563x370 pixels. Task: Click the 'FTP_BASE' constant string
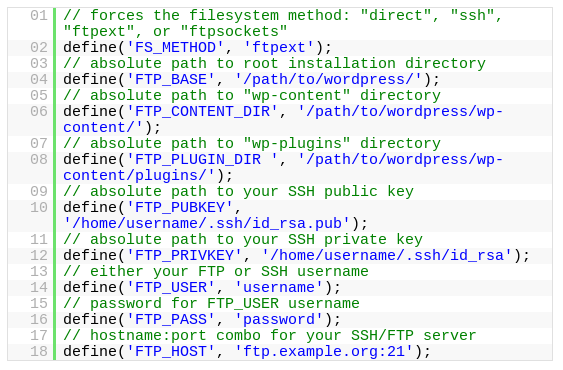coord(172,80)
